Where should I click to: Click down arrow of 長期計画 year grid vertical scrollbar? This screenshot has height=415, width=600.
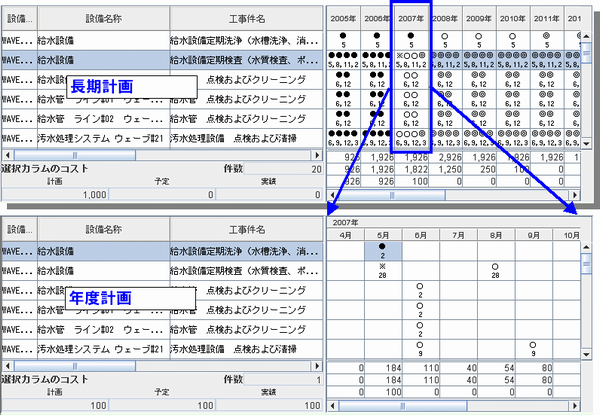[x=586, y=144]
